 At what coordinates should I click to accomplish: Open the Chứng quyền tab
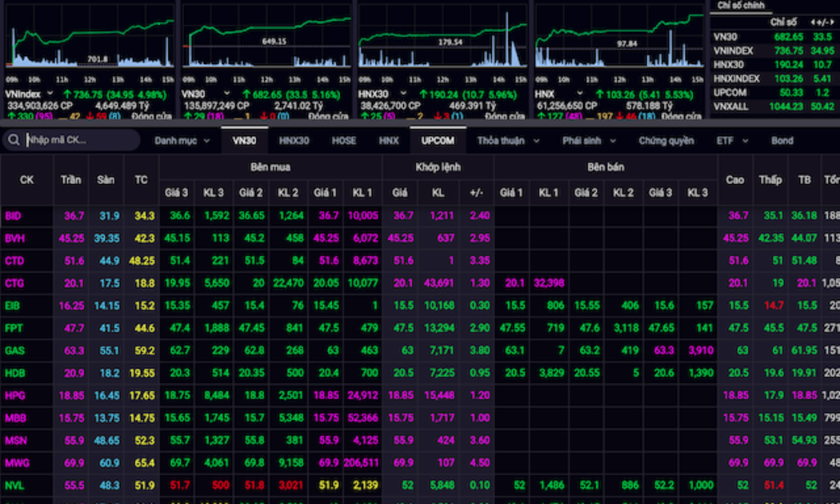pos(666,141)
